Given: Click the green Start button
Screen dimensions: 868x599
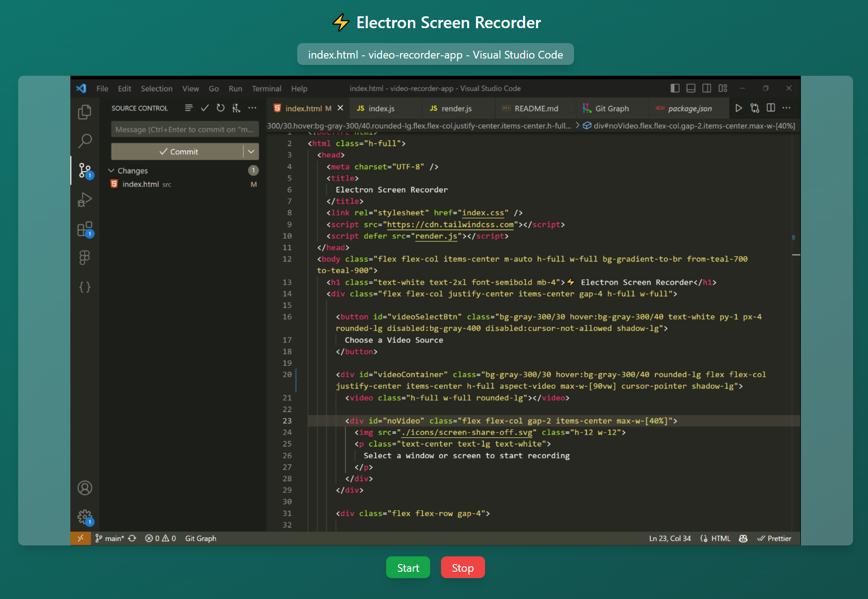Looking at the screenshot, I should [408, 568].
